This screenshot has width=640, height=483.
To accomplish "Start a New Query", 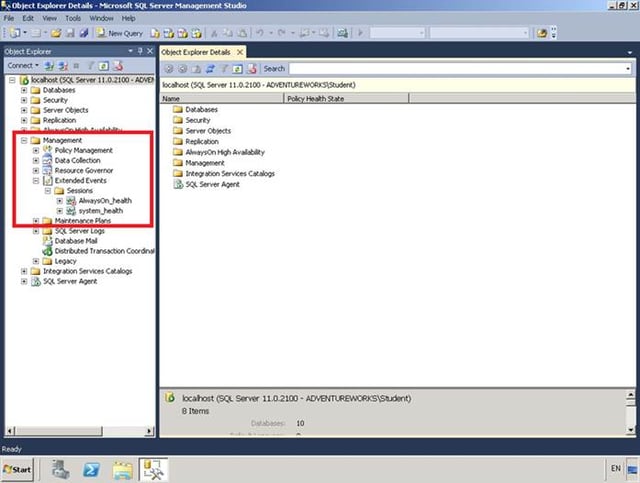I will tap(120, 33).
